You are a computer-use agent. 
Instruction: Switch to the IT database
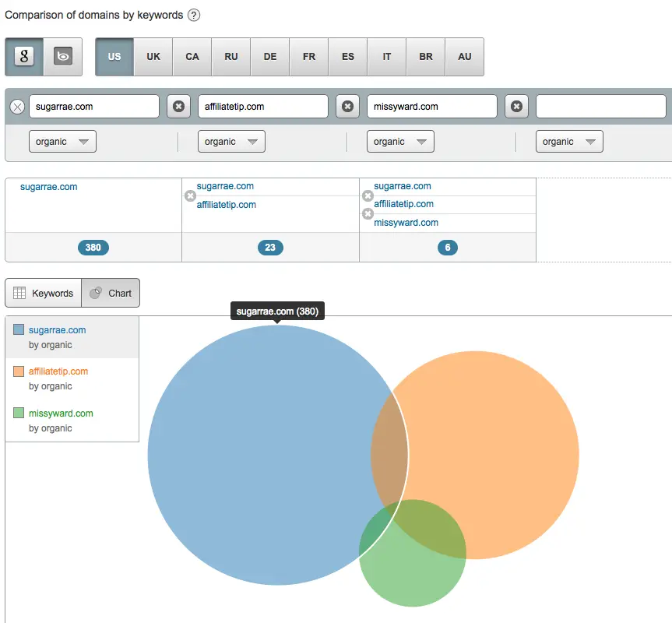click(386, 57)
